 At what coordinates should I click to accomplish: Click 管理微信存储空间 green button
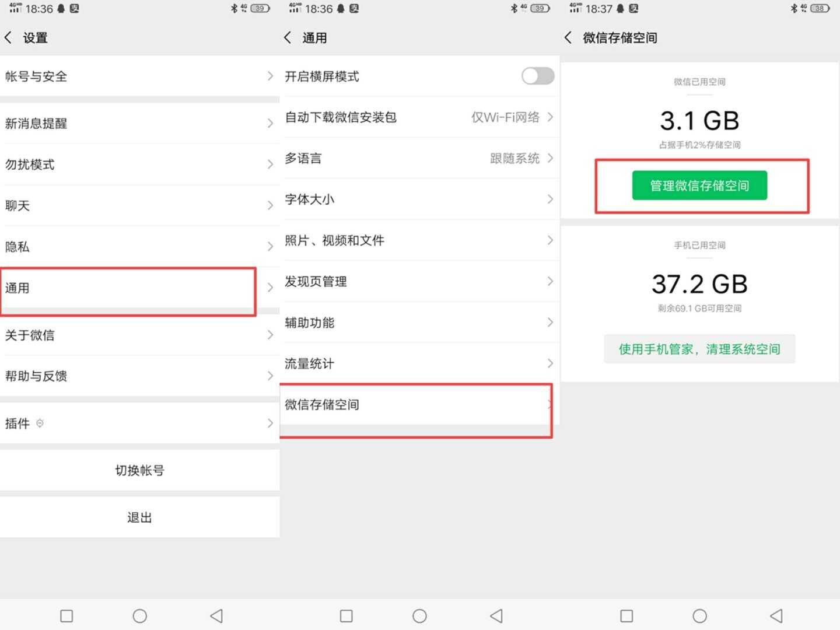699,185
